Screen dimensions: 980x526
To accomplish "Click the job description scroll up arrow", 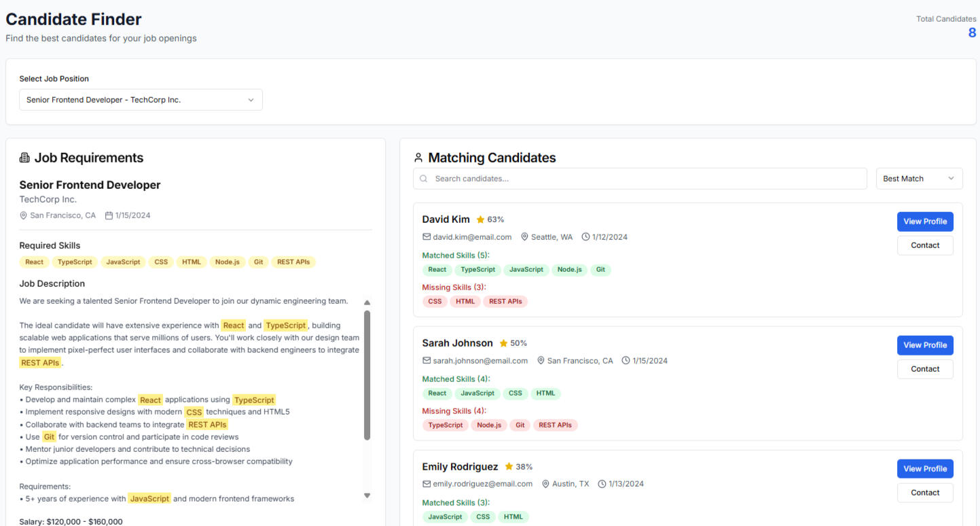I will click(367, 302).
